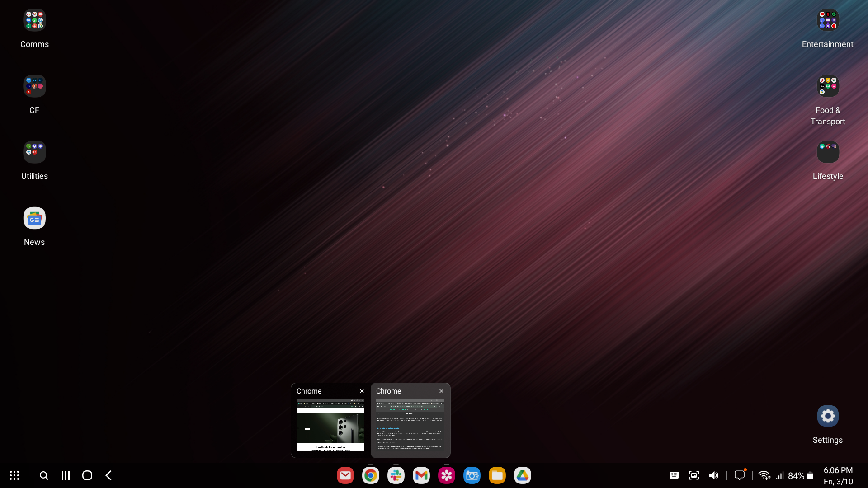Open the Utilities folder
The width and height of the screenshot is (868, 488).
(34, 152)
